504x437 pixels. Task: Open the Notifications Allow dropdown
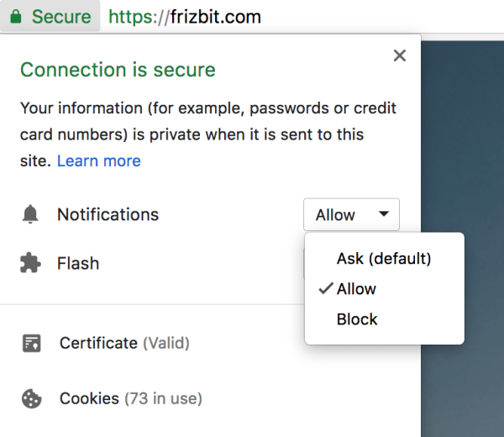[350, 215]
